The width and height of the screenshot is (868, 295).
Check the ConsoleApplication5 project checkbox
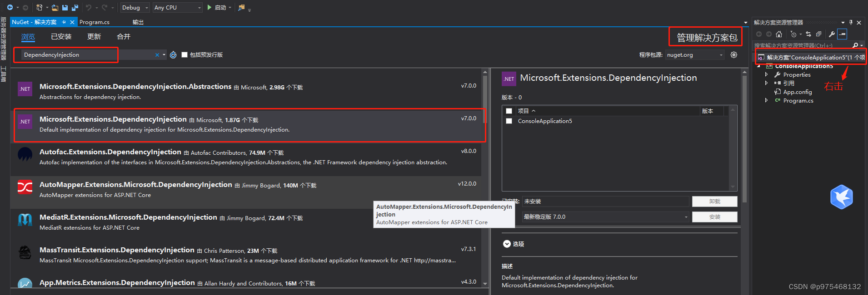coord(509,121)
